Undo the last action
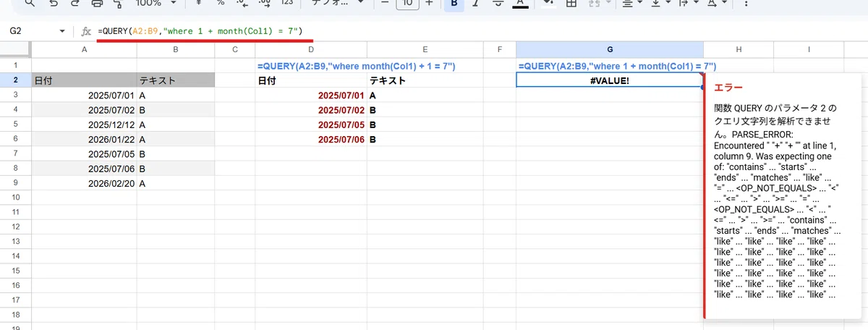The width and height of the screenshot is (868, 330). pos(54,3)
